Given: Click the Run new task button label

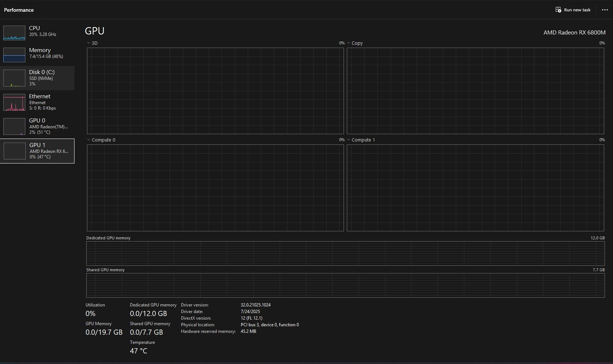Looking at the screenshot, I should 577,10.
